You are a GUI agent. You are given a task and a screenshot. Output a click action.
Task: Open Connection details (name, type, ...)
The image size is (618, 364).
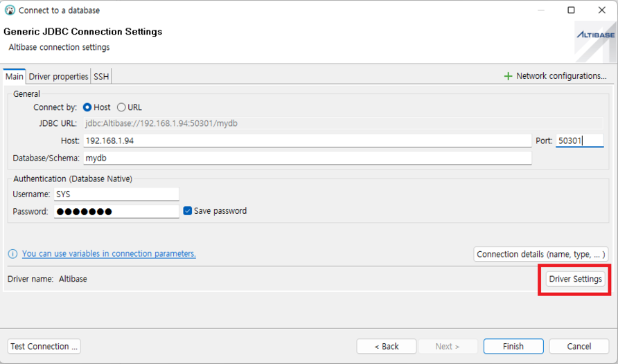[x=541, y=254]
